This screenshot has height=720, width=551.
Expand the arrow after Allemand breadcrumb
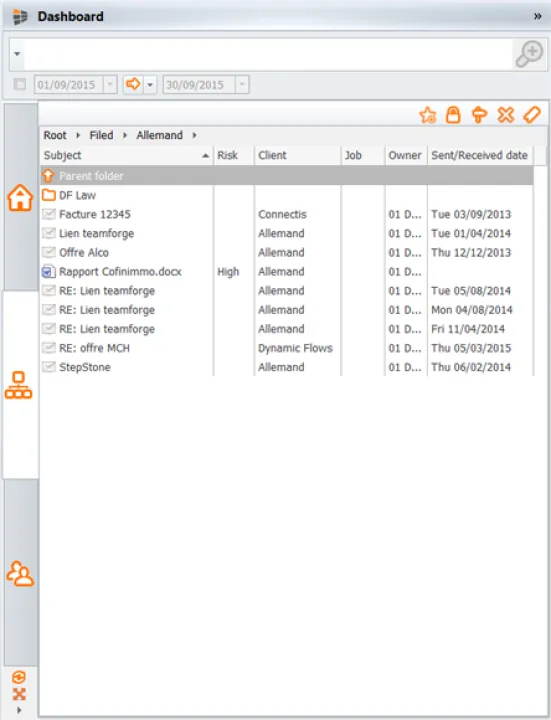coord(195,135)
